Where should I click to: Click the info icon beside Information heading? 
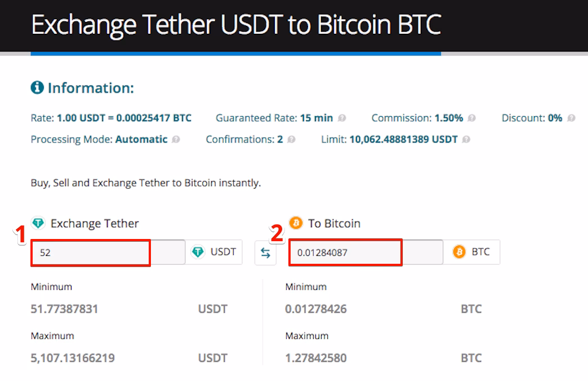click(37, 87)
